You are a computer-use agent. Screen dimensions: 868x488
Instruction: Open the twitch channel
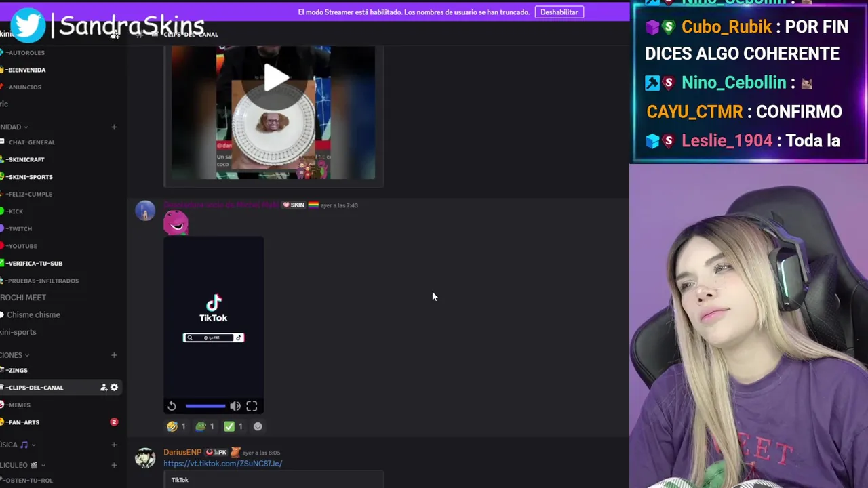pyautogui.click(x=20, y=228)
